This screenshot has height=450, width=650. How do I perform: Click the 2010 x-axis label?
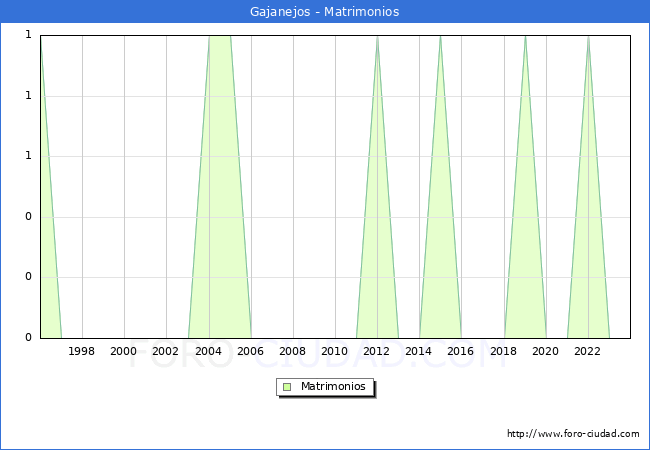(335, 351)
